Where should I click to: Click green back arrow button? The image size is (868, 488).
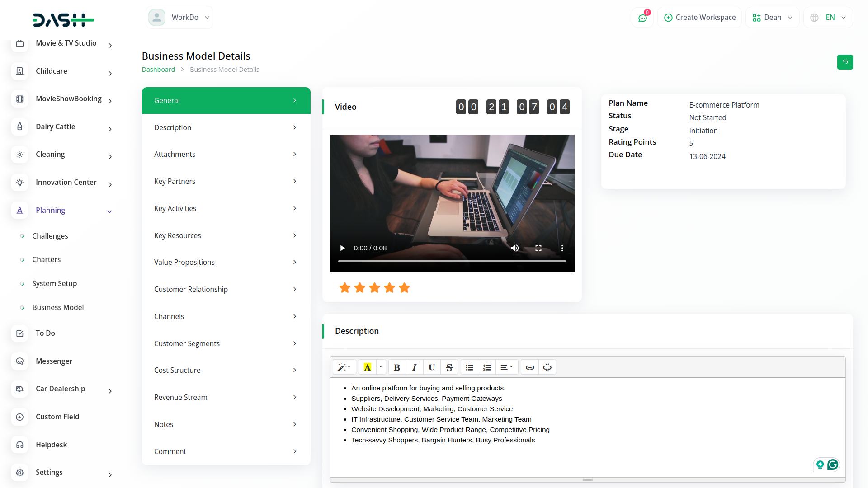[x=844, y=62]
